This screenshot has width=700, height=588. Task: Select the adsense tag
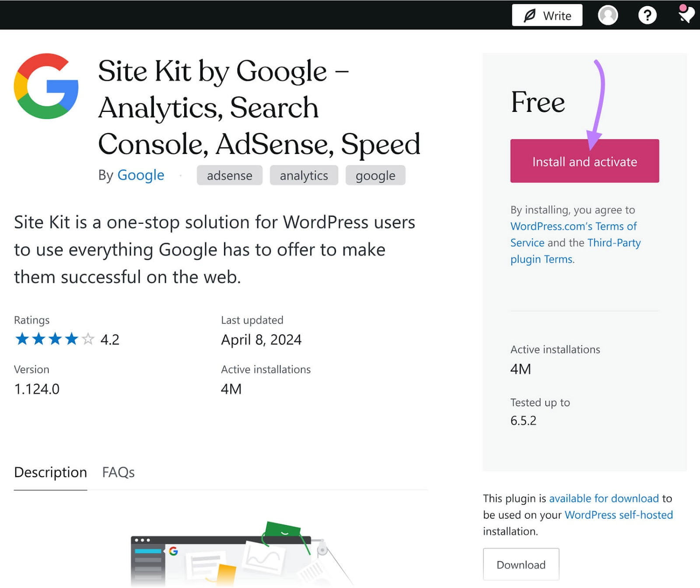click(229, 175)
